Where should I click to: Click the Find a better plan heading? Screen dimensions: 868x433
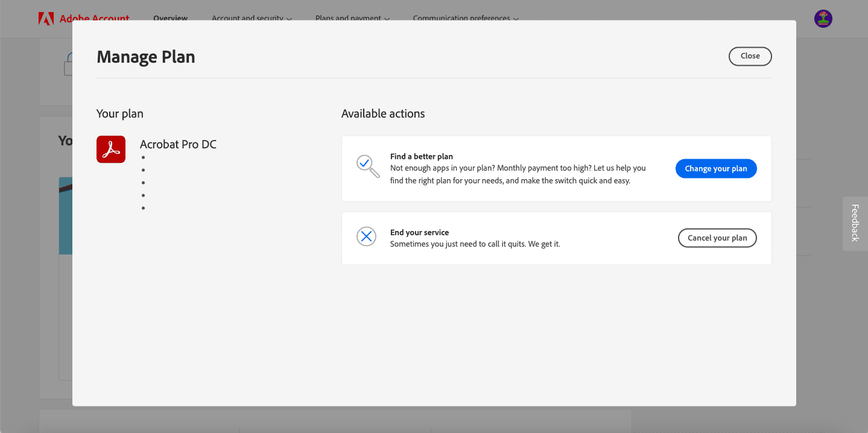click(421, 156)
